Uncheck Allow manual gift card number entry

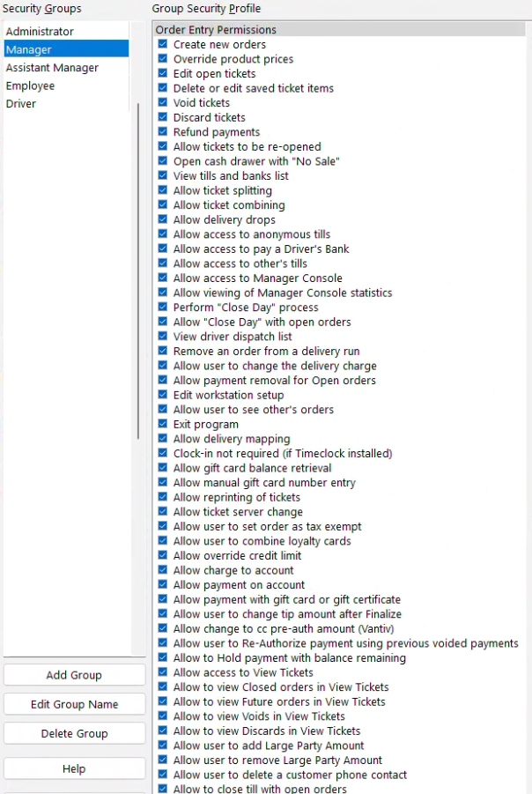[162, 482]
